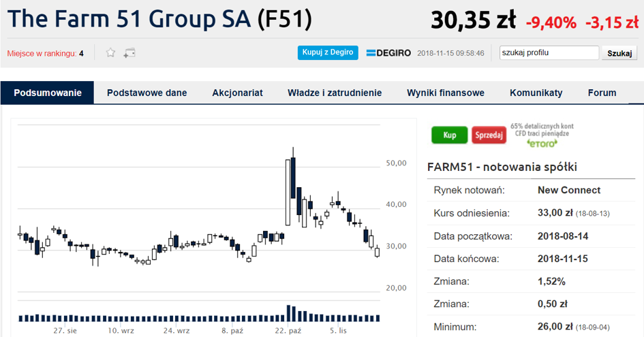This screenshot has width=644, height=337.
Task: Add F51 to favorites with star icon
Action: [x=110, y=52]
